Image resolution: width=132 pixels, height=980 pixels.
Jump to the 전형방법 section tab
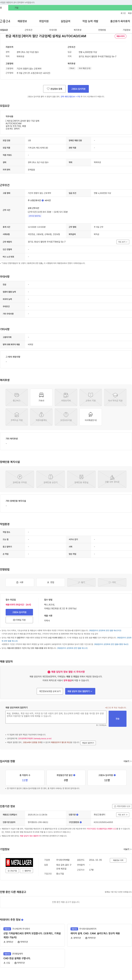click(x=102, y=30)
